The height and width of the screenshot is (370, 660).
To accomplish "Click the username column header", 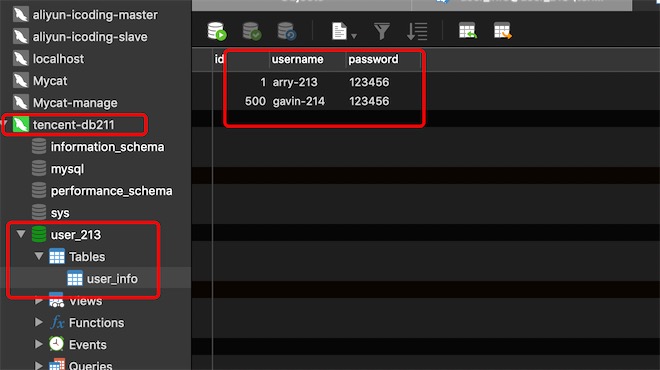I will pyautogui.click(x=298, y=59).
